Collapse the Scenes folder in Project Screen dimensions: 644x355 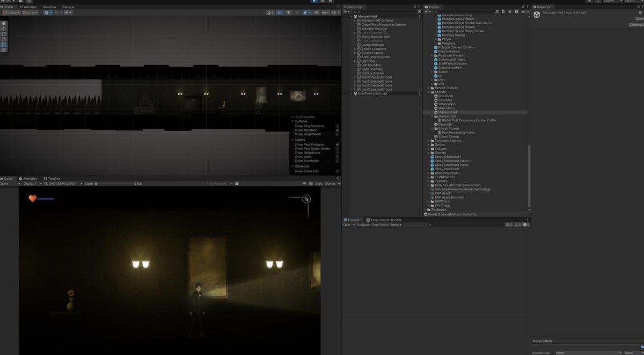click(x=429, y=92)
